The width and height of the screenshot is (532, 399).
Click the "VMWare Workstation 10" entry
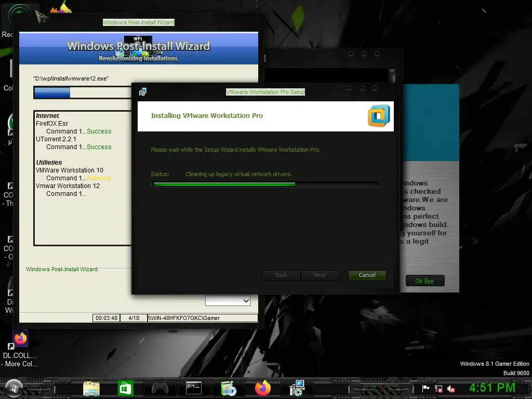tap(70, 170)
